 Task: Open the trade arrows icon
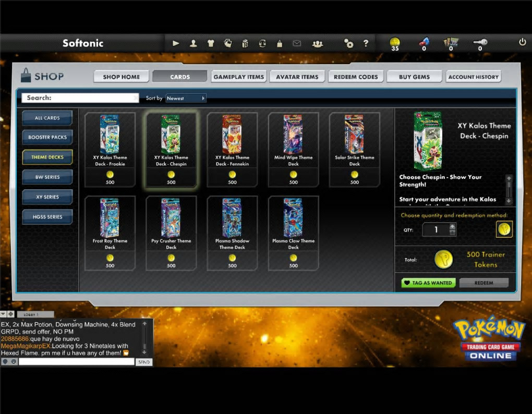point(262,43)
